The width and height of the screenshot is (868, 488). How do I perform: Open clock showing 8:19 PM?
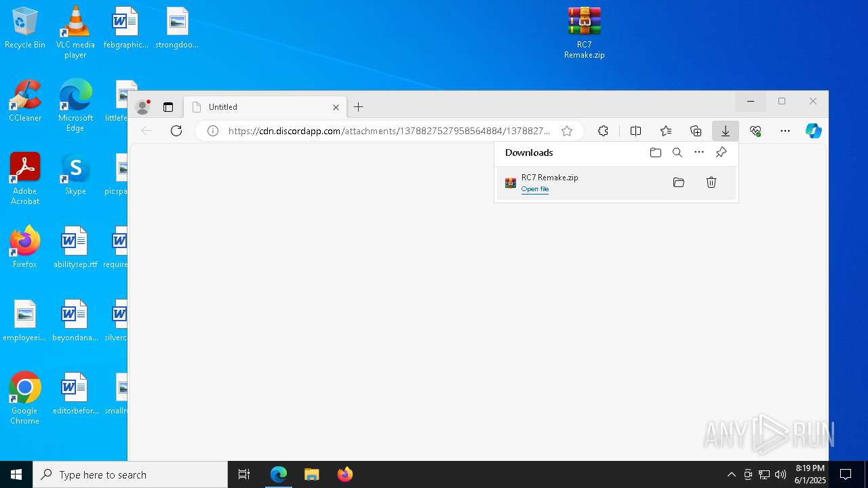pyautogui.click(x=810, y=474)
